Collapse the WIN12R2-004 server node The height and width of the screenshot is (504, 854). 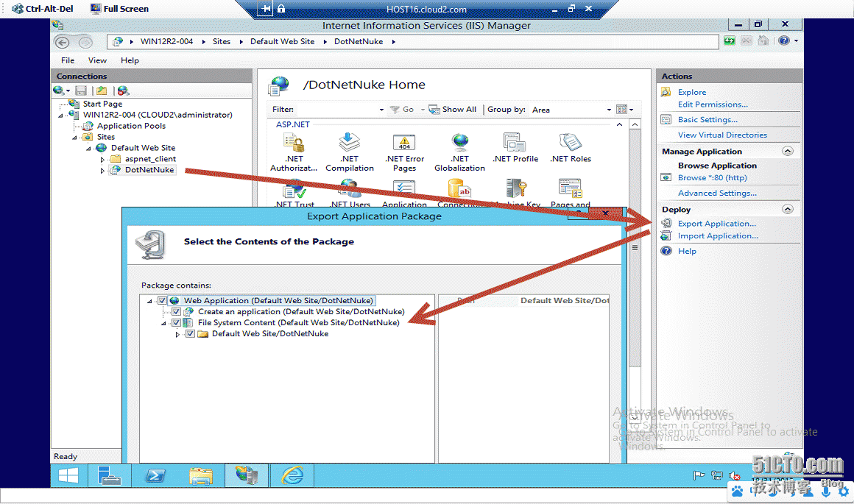[61, 116]
